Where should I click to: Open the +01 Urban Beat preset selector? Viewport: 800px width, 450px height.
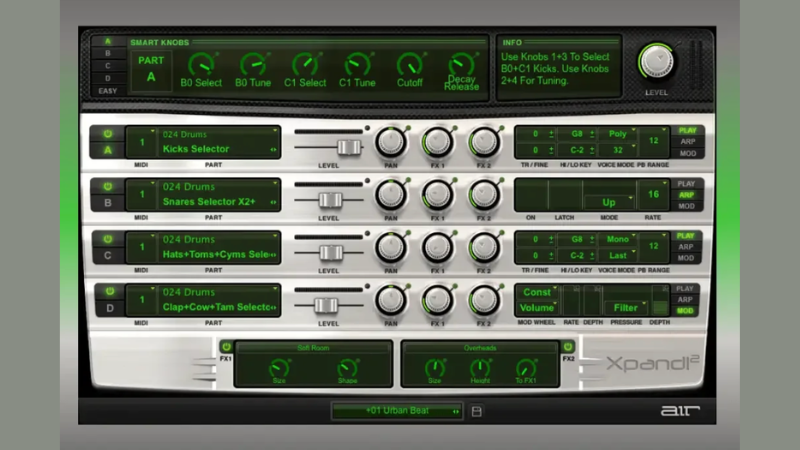(397, 411)
